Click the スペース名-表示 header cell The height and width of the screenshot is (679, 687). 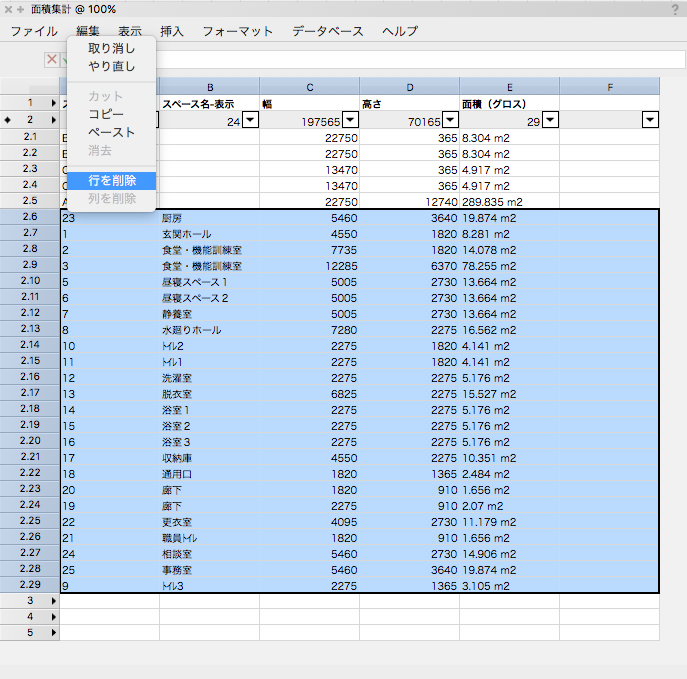click(x=209, y=104)
